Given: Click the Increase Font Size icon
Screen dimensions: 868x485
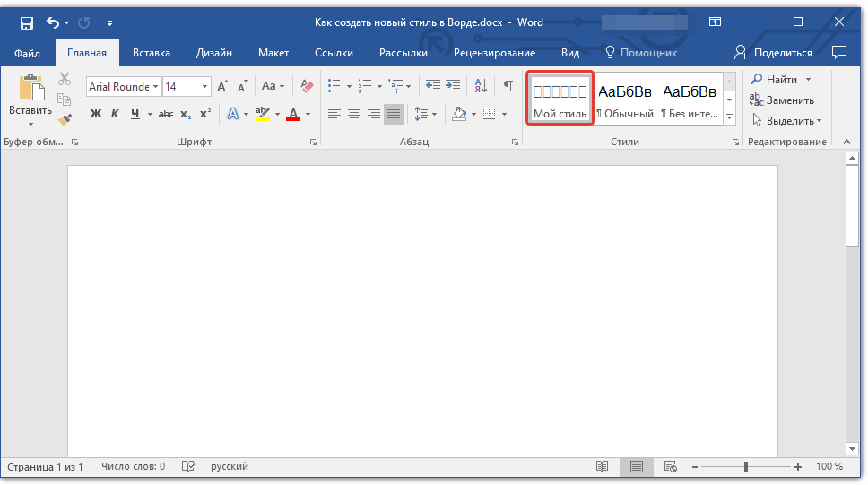Looking at the screenshot, I should tap(223, 86).
